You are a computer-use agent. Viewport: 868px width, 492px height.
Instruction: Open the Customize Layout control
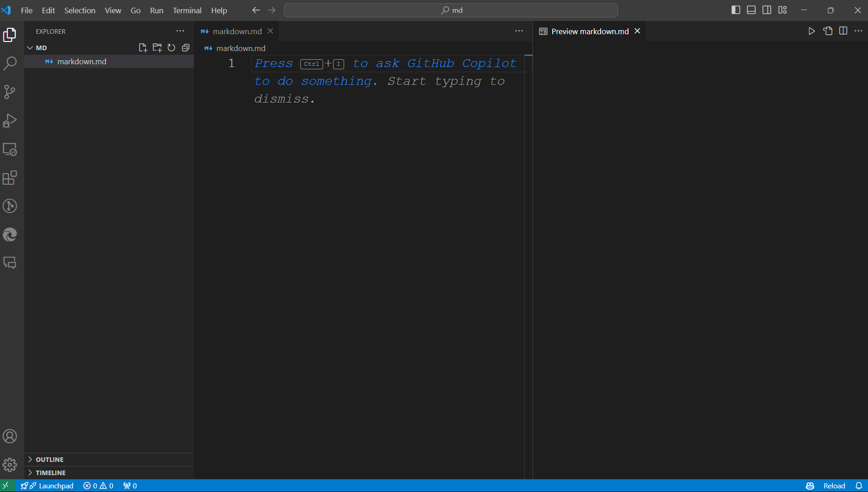pos(783,10)
